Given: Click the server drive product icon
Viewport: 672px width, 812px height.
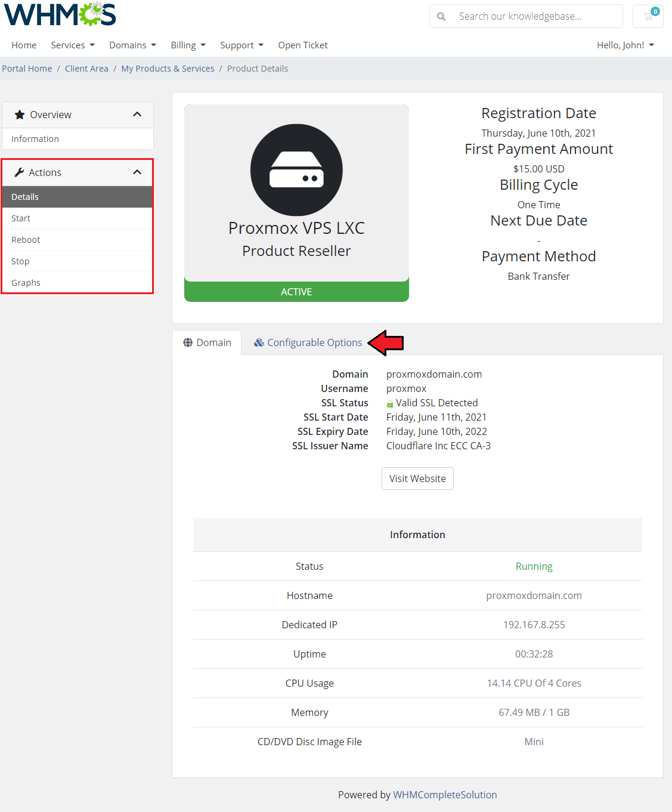Looking at the screenshot, I should (x=296, y=170).
